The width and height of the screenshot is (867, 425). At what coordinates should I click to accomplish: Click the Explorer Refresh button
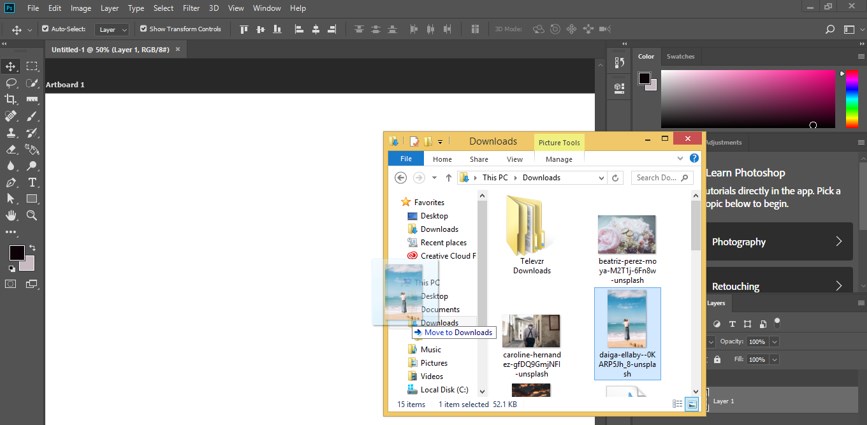616,178
